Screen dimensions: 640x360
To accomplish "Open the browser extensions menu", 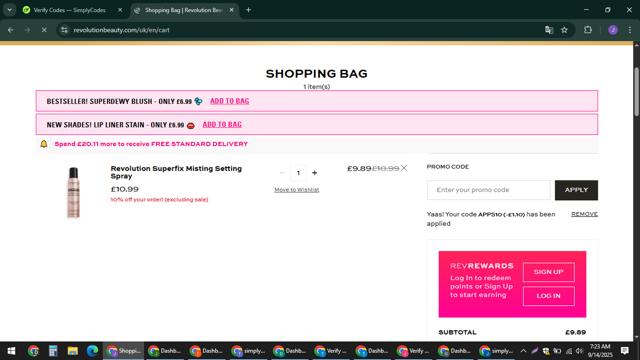I will [x=588, y=30].
